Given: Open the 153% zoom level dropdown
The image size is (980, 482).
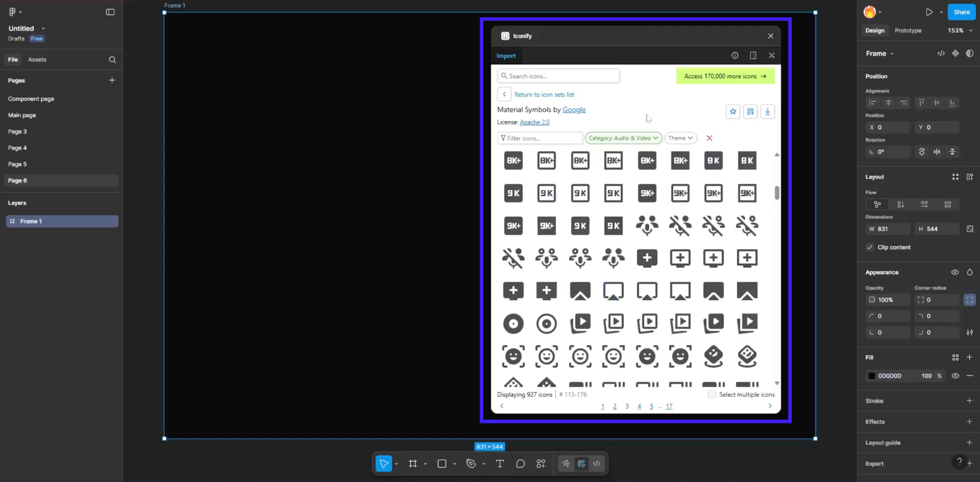Looking at the screenshot, I should [x=959, y=30].
